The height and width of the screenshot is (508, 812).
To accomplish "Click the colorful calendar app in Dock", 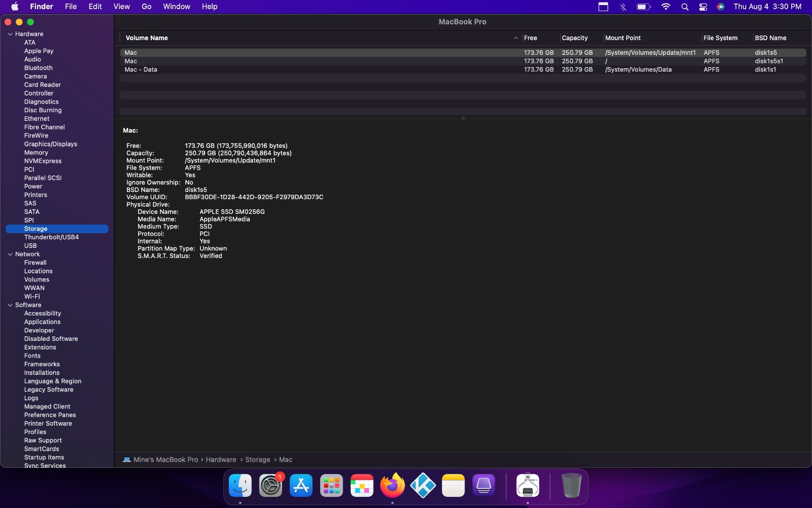I will [x=362, y=486].
